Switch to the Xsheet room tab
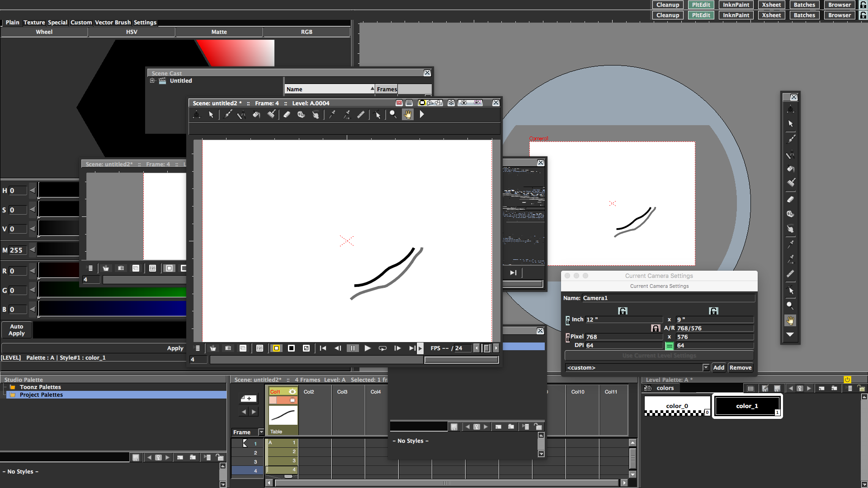 click(x=771, y=5)
